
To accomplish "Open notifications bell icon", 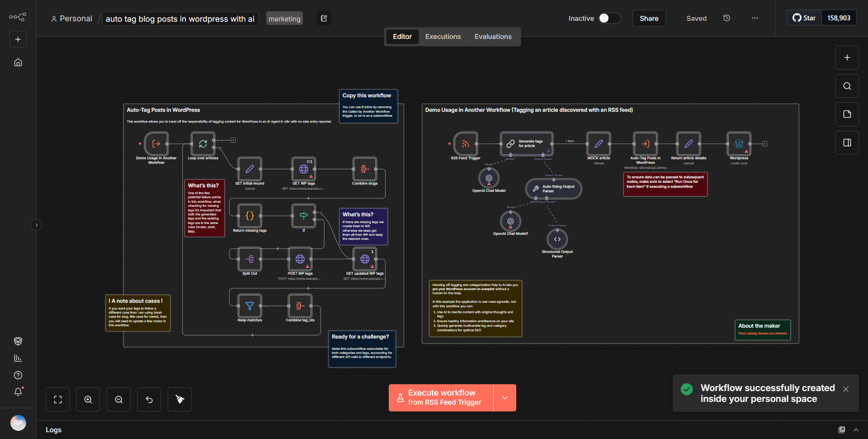I will [x=18, y=392].
